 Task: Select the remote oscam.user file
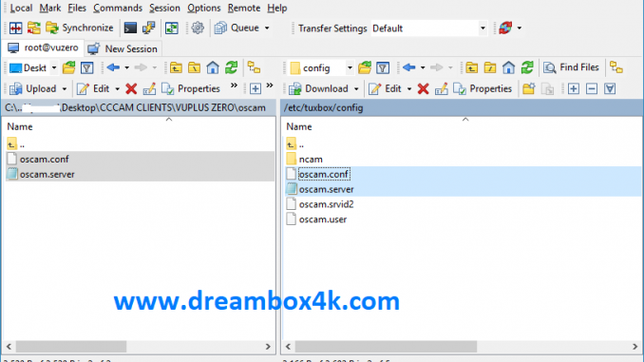pyautogui.click(x=322, y=219)
